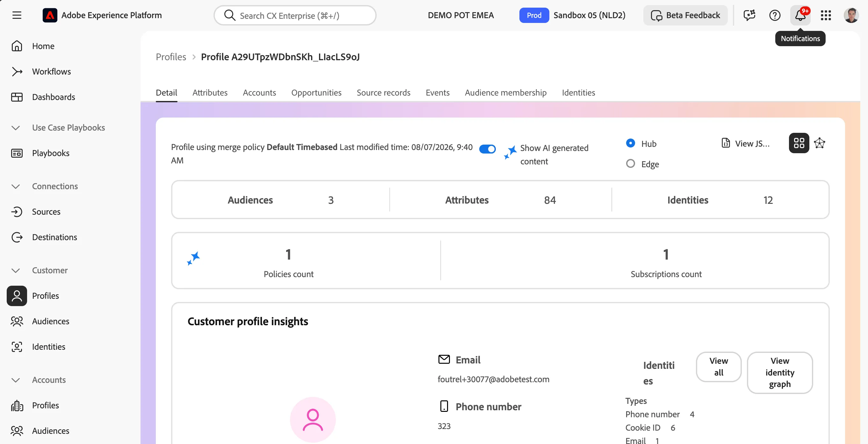Select the Edge radio button
Screen dimensions: 868x444
click(x=630, y=164)
